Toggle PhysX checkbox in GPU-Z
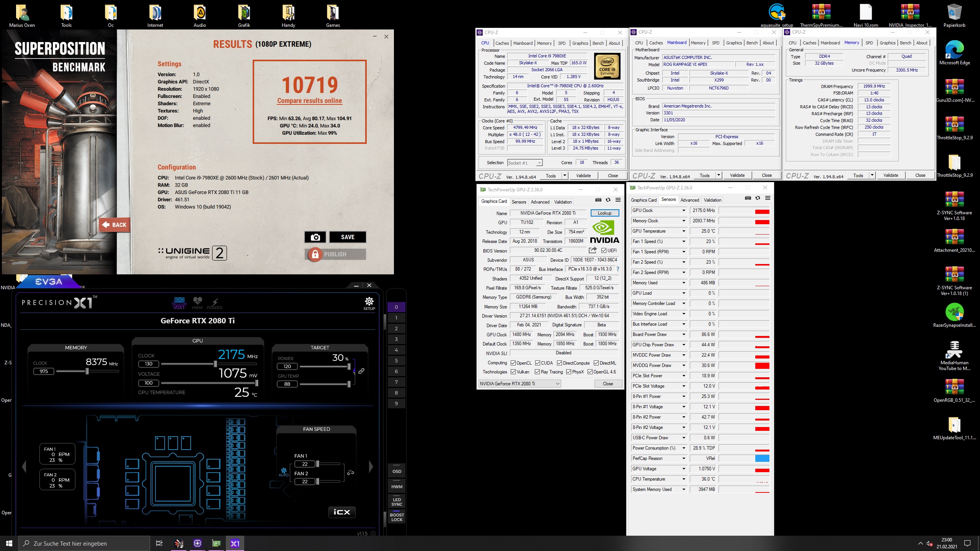The height and width of the screenshot is (551, 980). pos(568,372)
